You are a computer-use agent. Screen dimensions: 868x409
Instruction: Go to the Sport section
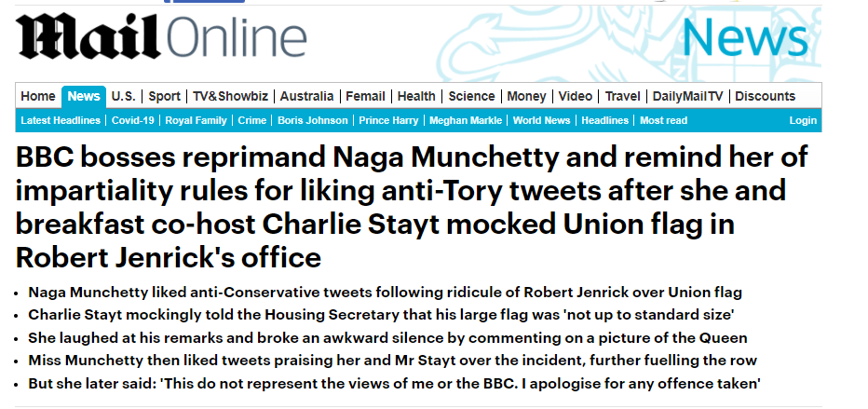coord(165,96)
